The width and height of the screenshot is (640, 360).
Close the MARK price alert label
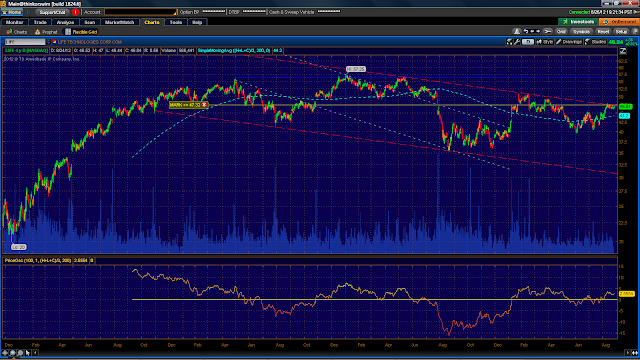pos(204,105)
